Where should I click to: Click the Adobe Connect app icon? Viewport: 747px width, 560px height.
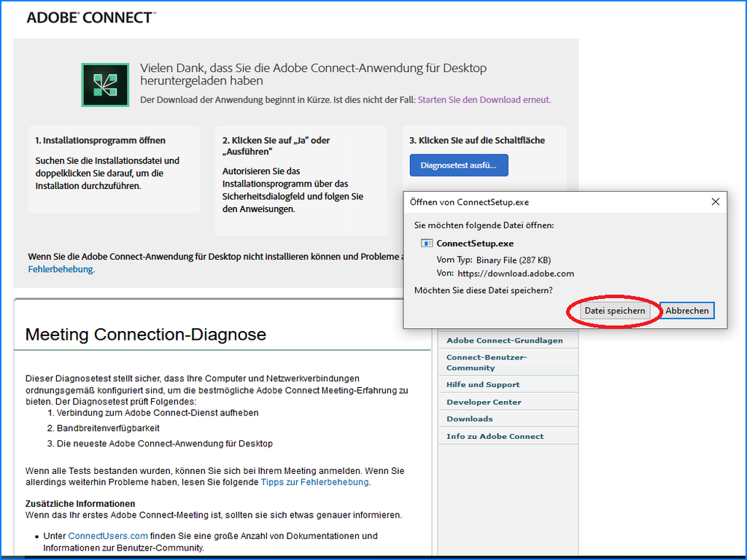(x=105, y=85)
